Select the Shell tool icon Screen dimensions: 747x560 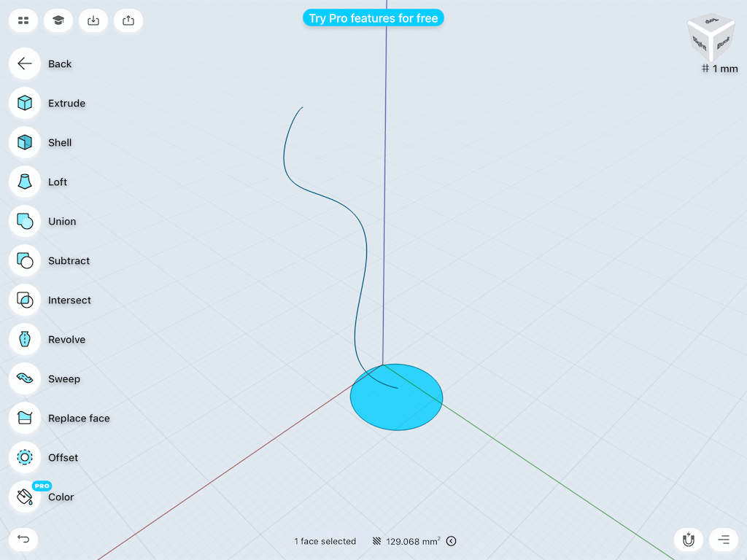25,142
